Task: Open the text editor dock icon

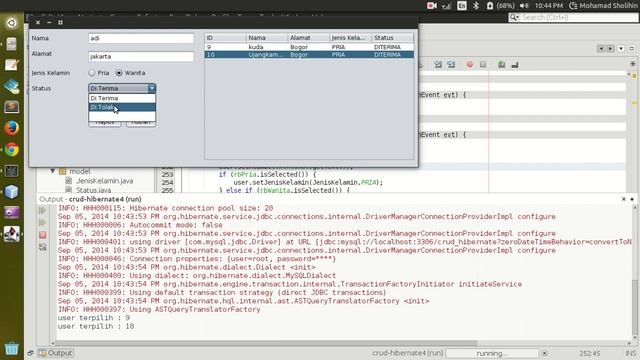Action: point(11,65)
